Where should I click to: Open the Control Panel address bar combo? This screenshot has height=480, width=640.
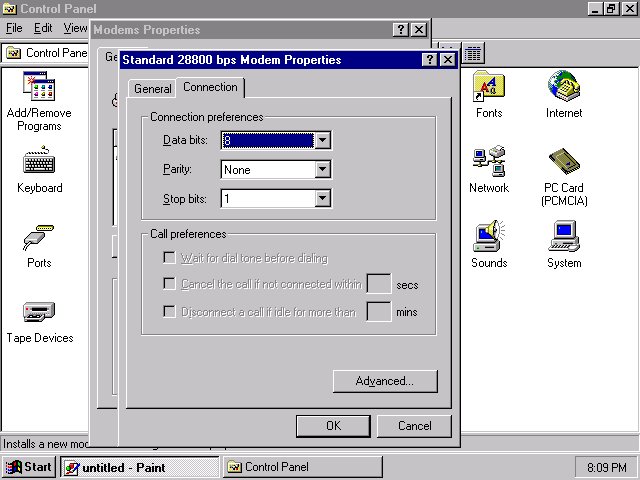point(46,53)
